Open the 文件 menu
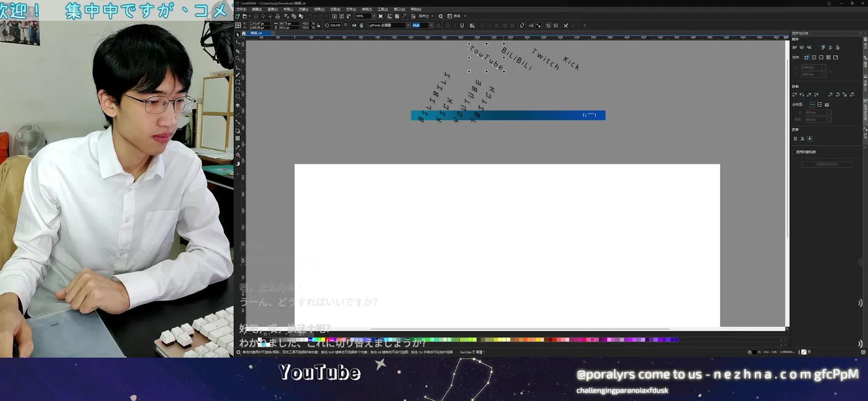Screen dimensions: 868x401 [241, 9]
